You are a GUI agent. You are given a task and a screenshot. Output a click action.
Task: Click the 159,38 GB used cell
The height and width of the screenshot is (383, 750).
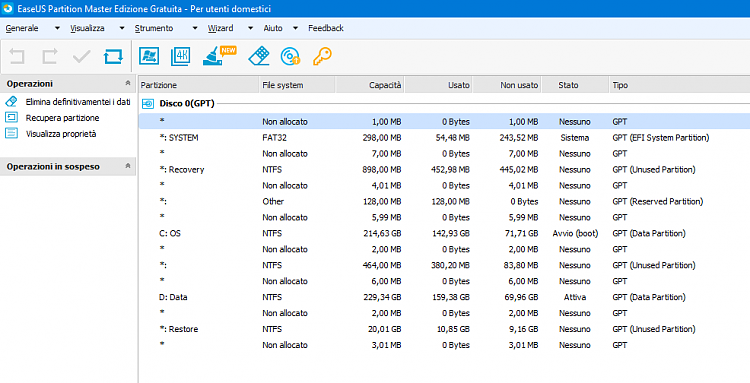click(x=451, y=297)
